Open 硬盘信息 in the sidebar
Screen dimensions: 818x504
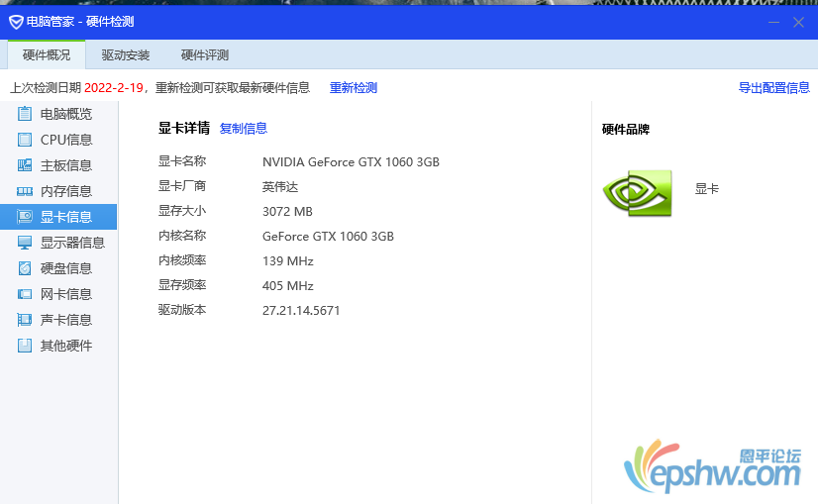(58, 268)
